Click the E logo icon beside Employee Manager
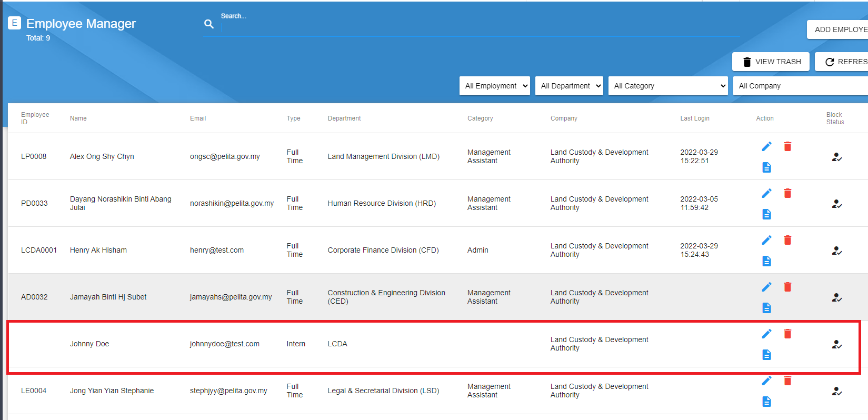This screenshot has width=868, height=420. pos(14,23)
